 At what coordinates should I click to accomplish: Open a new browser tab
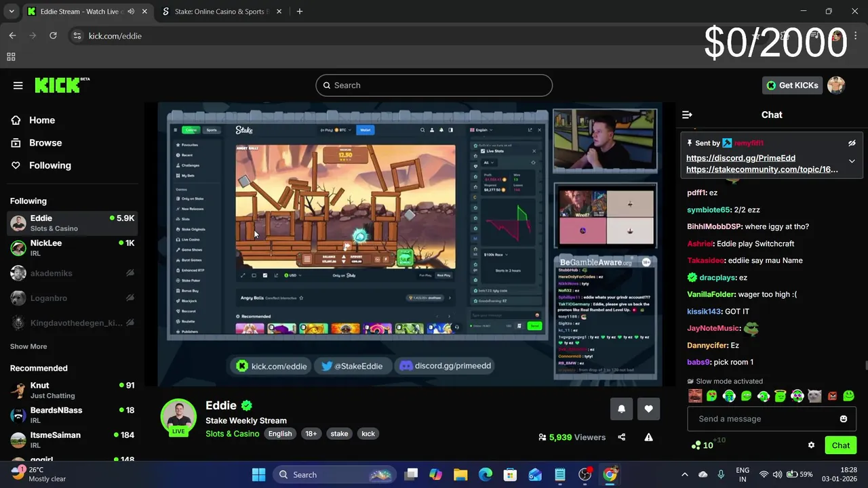(x=300, y=12)
